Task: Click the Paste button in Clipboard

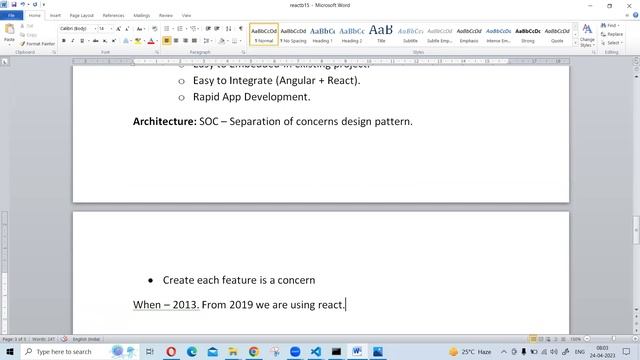Action: tap(9, 33)
